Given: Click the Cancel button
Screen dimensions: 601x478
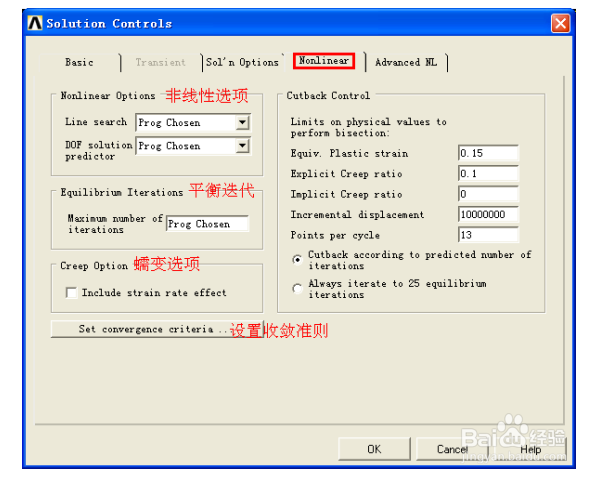Looking at the screenshot, I should tap(452, 449).
